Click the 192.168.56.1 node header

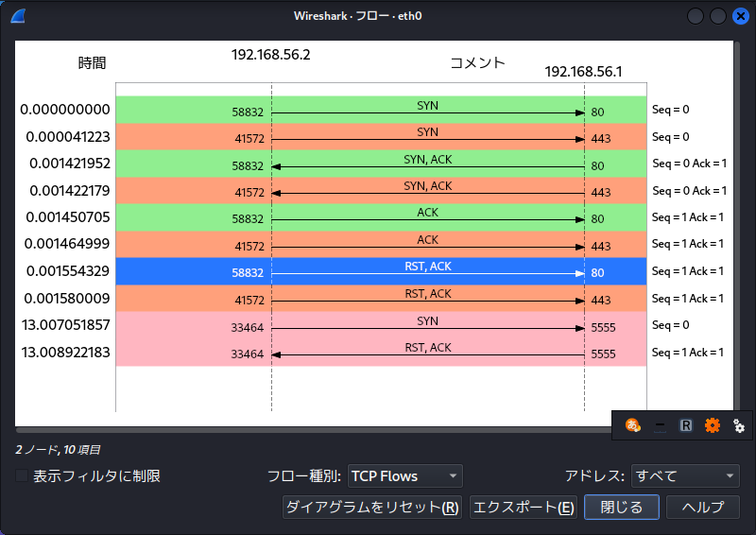583,72
